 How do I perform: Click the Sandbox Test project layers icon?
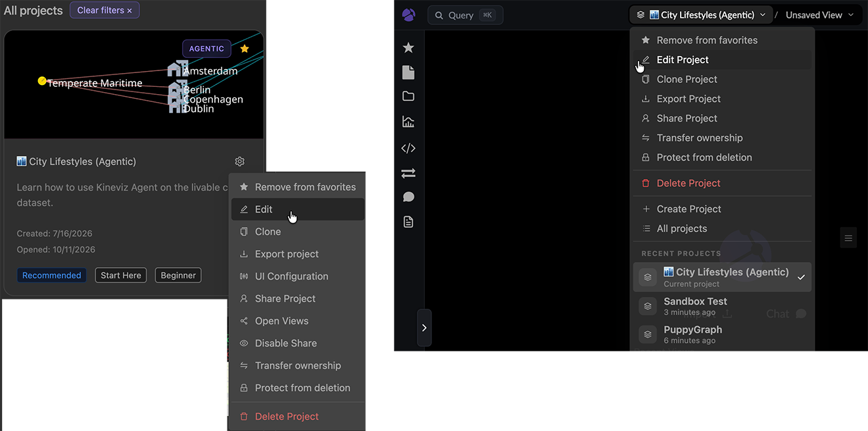[648, 306]
